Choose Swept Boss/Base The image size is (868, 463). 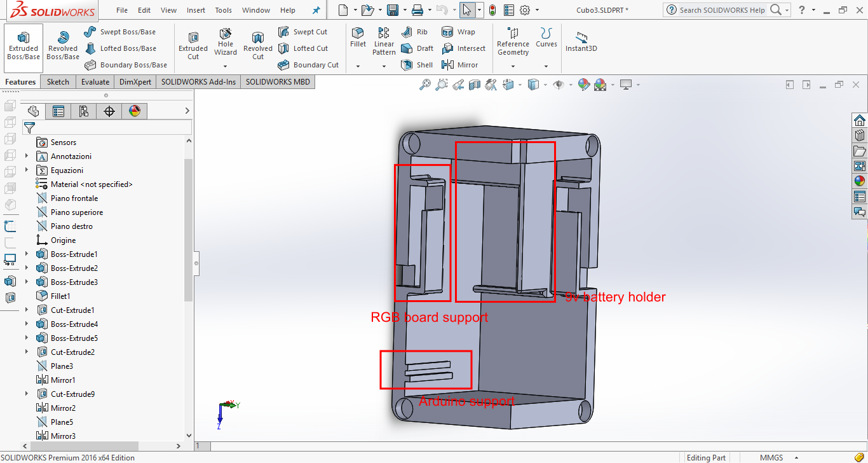120,32
